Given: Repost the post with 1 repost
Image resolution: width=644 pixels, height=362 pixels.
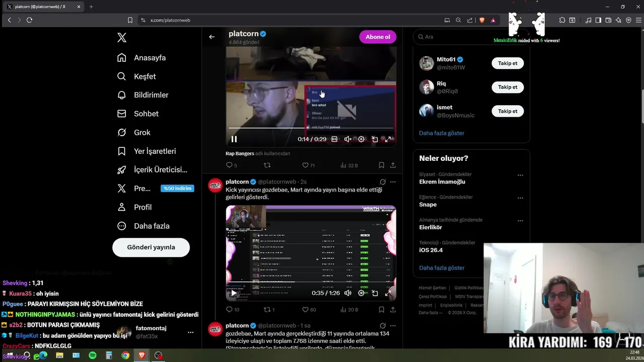Looking at the screenshot, I should 269,310.
